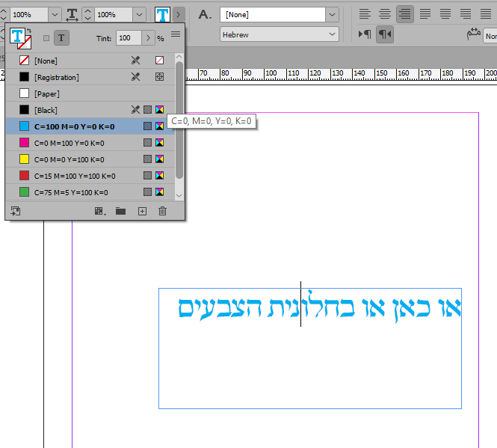
Task: Click the Horizontal Scale T icon
Action: pyautogui.click(x=72, y=15)
